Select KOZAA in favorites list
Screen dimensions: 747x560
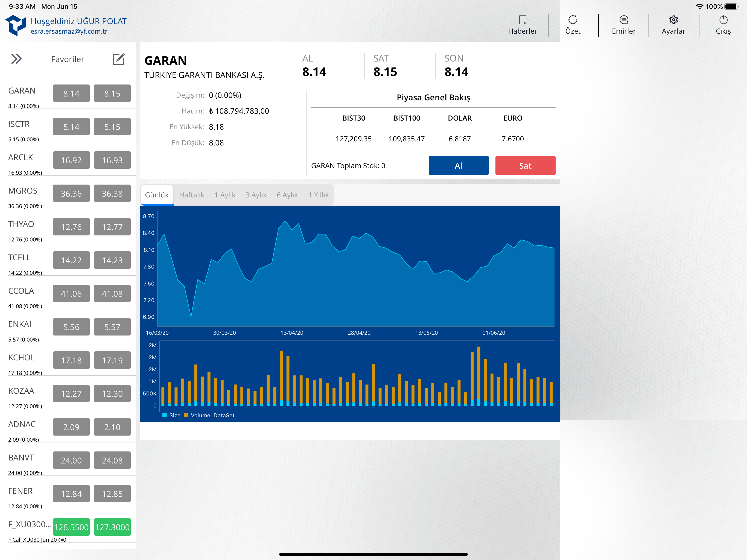(x=21, y=391)
